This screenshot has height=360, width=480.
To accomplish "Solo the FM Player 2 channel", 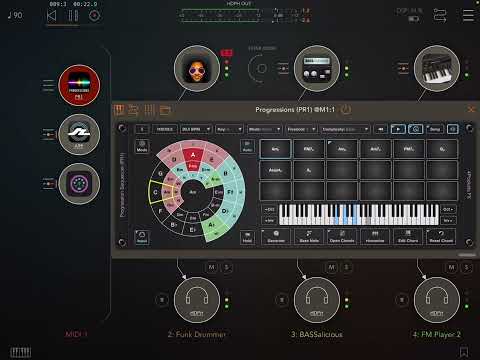I will click(467, 267).
